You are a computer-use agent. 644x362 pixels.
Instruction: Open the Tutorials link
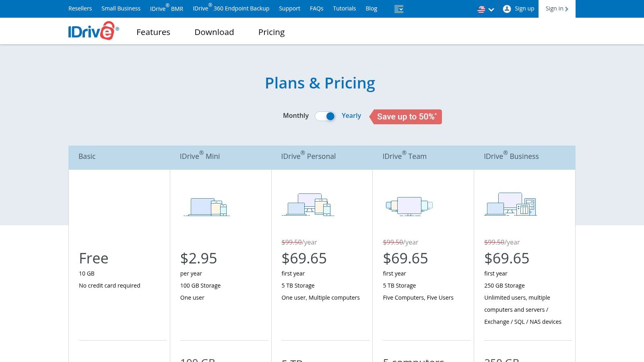pos(344,8)
